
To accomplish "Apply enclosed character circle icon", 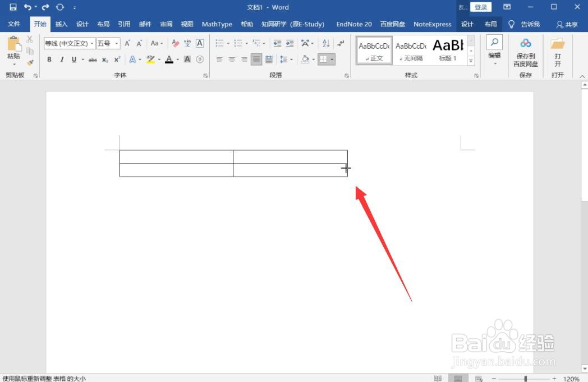I will tap(200, 60).
